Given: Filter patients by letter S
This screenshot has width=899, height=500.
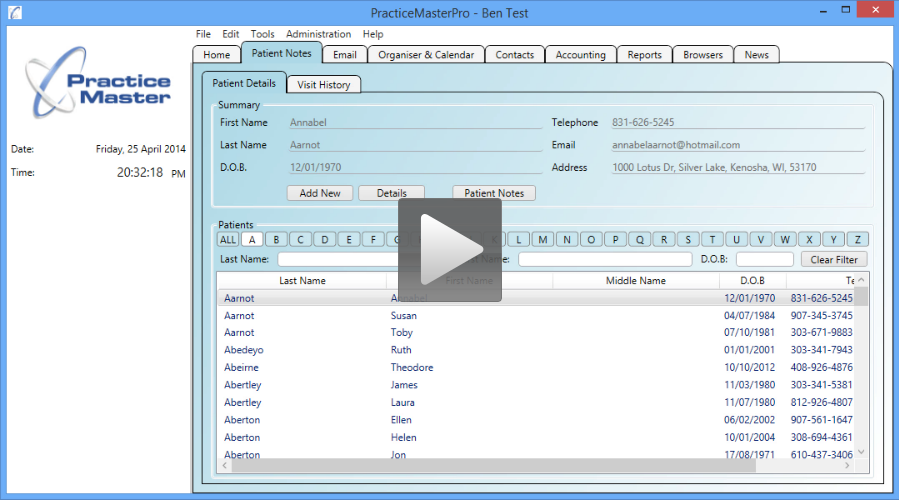Looking at the screenshot, I should click(x=688, y=240).
